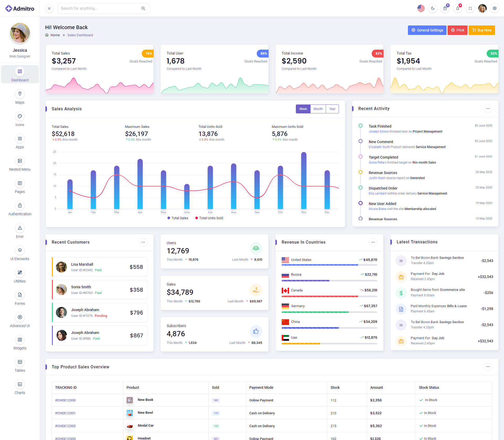This screenshot has width=504, height=440.
Task: Open the Authentication lock icon
Action: 20,206
